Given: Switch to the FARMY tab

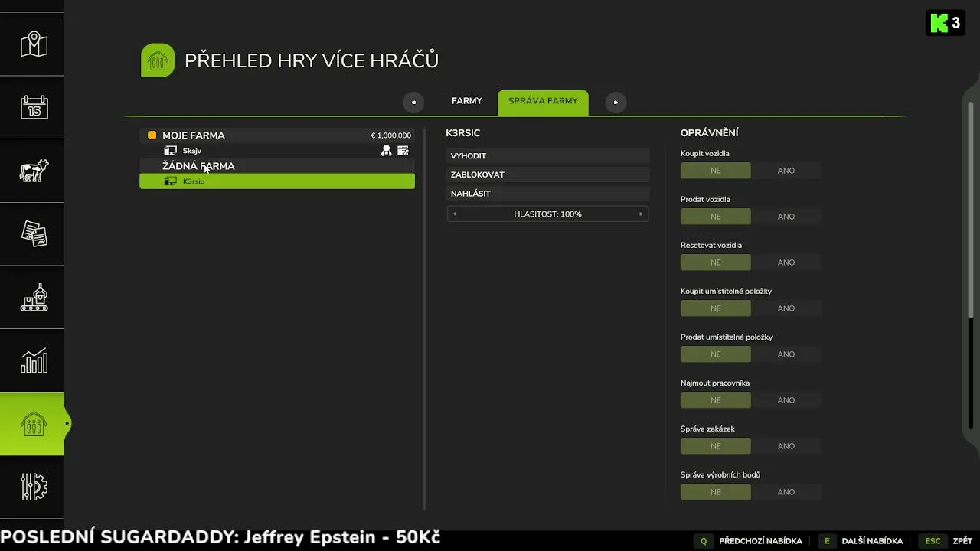Looking at the screenshot, I should (467, 101).
